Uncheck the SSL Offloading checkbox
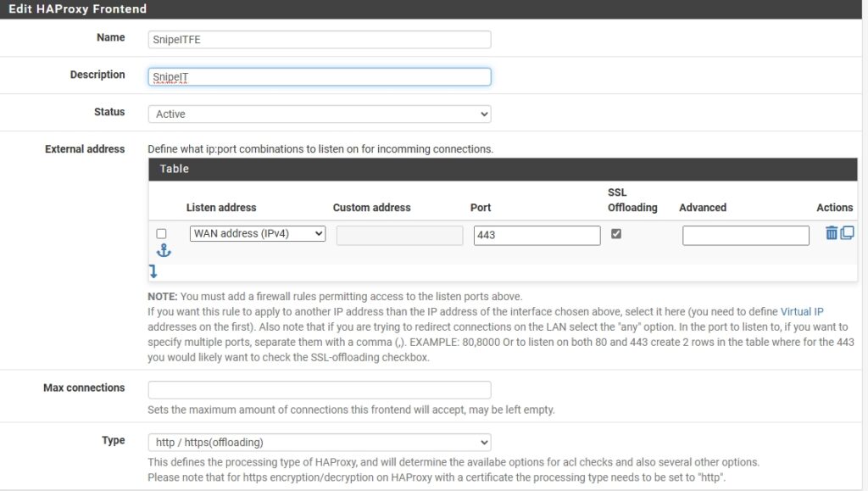868x491 pixels. (x=615, y=233)
